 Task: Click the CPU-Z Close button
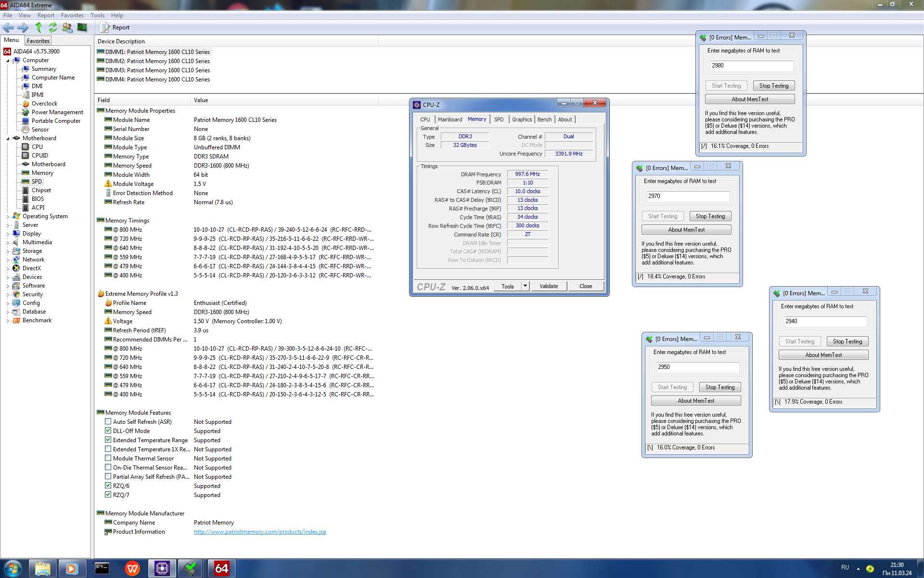tap(586, 286)
